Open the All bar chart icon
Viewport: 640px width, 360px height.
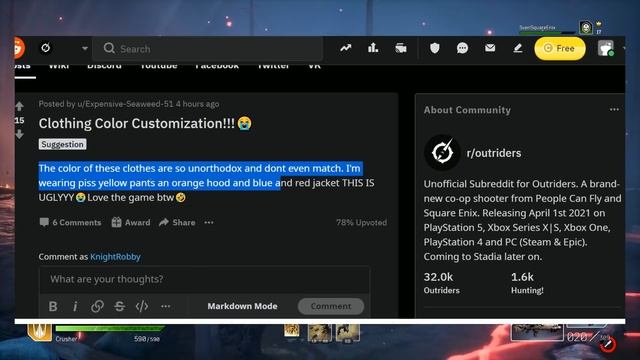point(373,48)
